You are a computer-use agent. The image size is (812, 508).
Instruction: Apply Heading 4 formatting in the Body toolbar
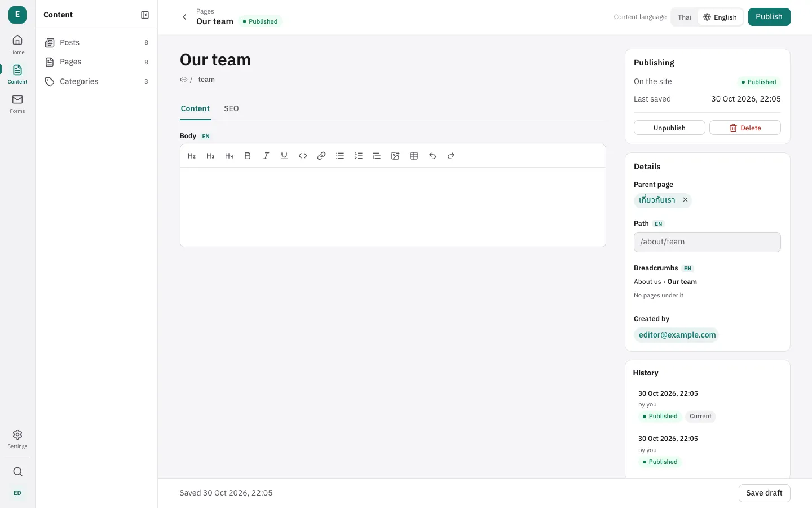coord(229,156)
